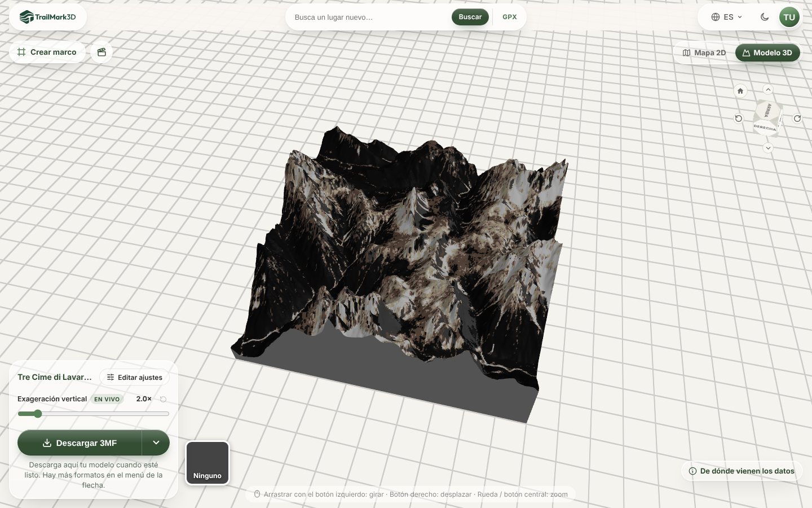Click the DERECHA face of the view cube
The height and width of the screenshot is (508, 812).
(x=765, y=128)
